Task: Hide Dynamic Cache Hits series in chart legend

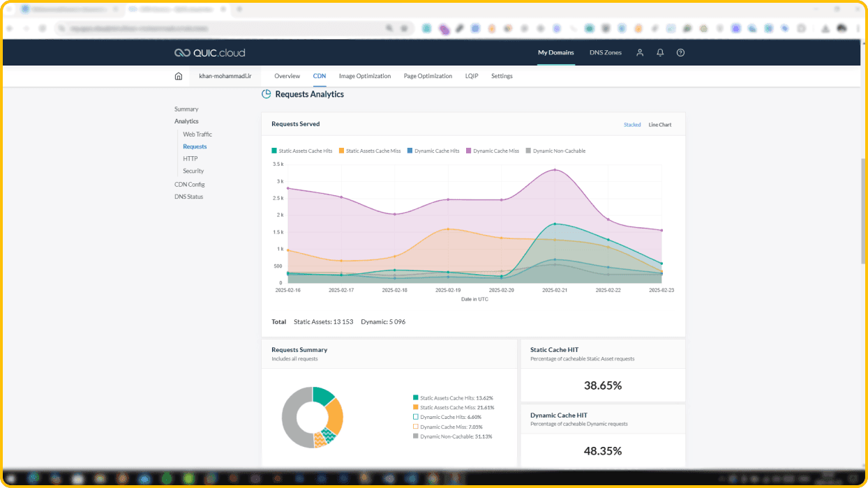Action: tap(433, 151)
